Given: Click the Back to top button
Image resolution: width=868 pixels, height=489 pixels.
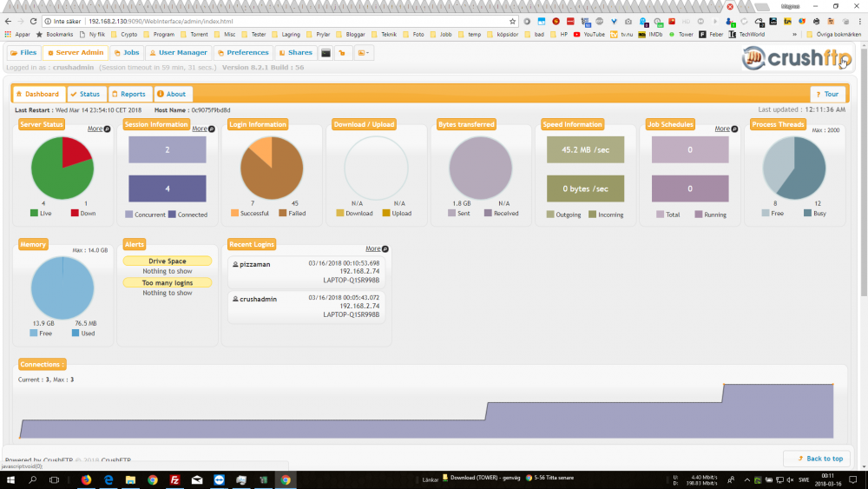Looking at the screenshot, I should pos(817,459).
